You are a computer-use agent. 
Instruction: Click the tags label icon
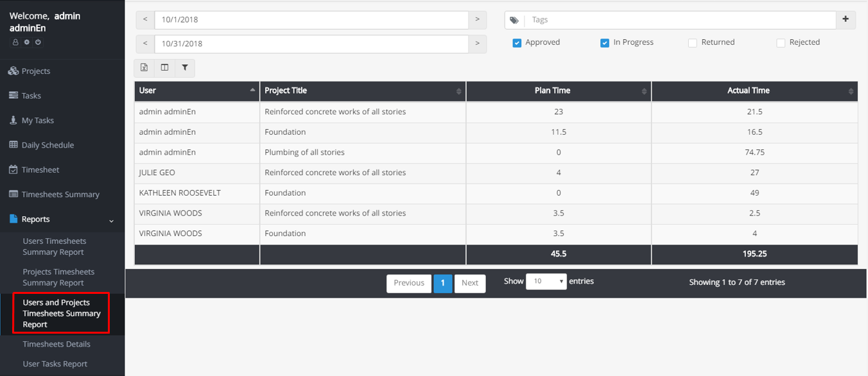click(514, 20)
